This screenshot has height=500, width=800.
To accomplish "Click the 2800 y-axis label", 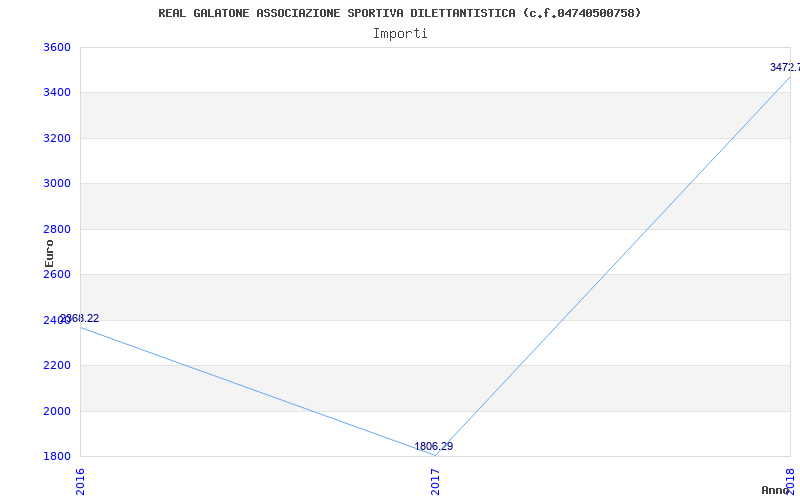I will (56, 229).
